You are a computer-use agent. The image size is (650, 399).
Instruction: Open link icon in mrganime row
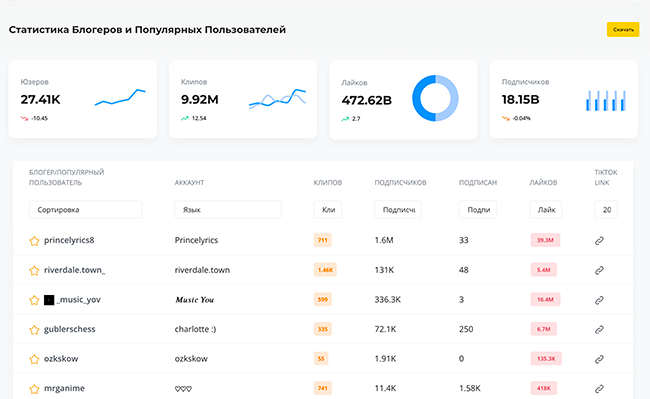tap(599, 389)
